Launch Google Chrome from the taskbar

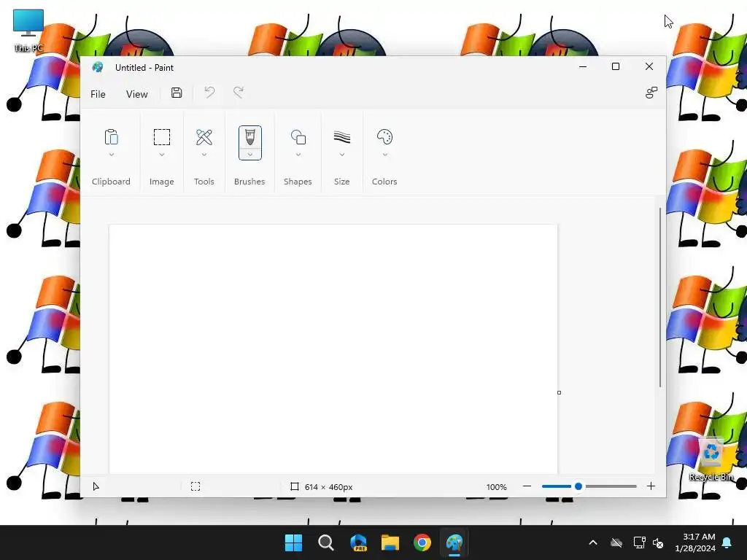tap(422, 542)
